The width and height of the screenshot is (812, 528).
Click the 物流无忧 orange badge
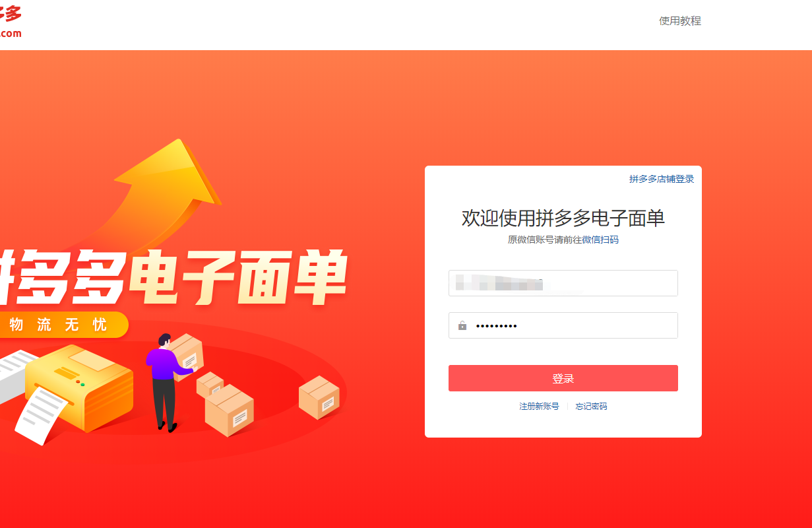coord(61,325)
